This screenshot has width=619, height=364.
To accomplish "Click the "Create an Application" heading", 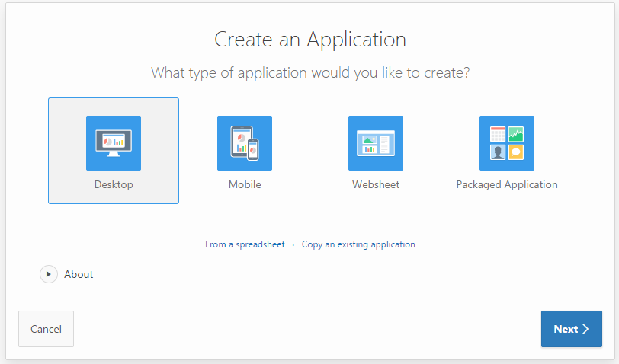I will pos(309,40).
